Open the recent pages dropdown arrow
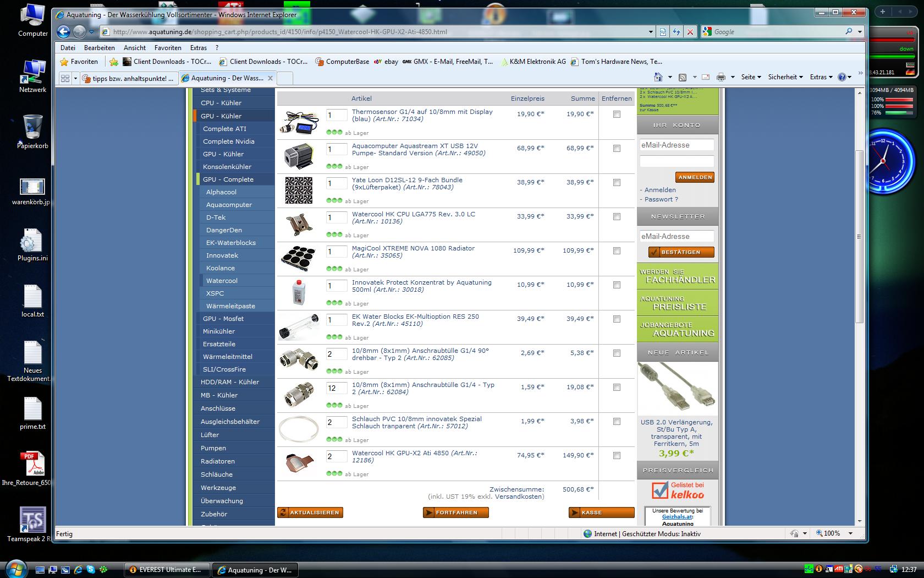Viewport: 924px width, 578px height. click(92, 32)
